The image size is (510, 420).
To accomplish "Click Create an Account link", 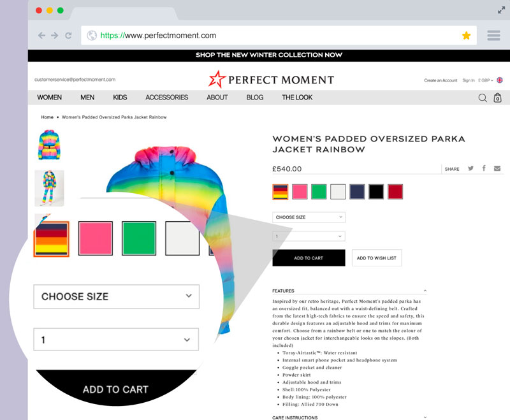I will pos(441,80).
